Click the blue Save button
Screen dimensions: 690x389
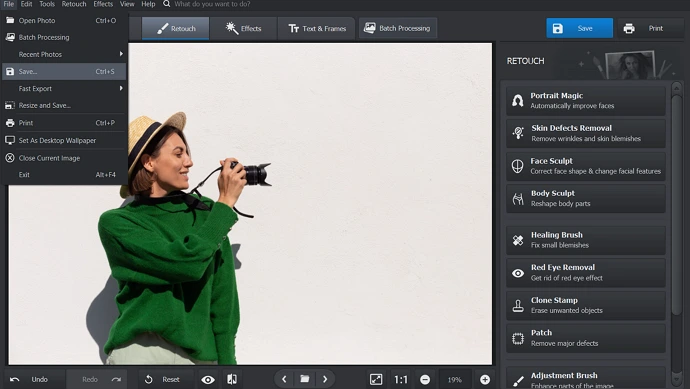click(x=580, y=28)
